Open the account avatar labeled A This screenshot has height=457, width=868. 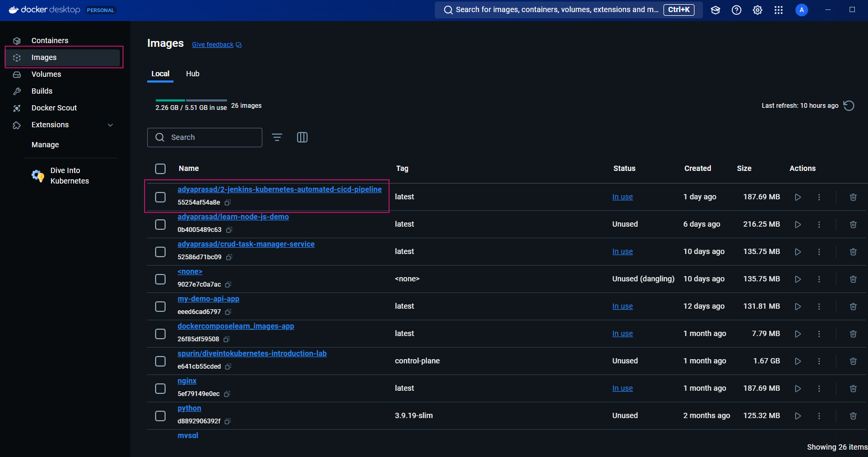click(x=802, y=10)
